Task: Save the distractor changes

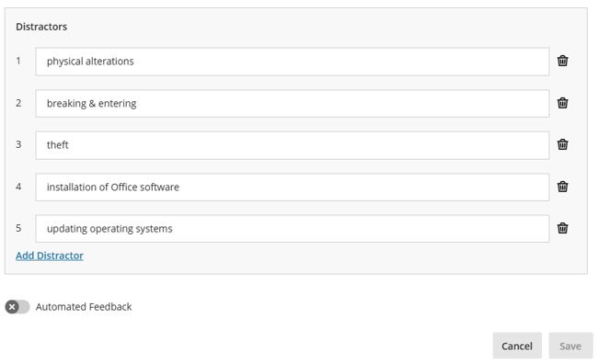Action: pyautogui.click(x=570, y=346)
